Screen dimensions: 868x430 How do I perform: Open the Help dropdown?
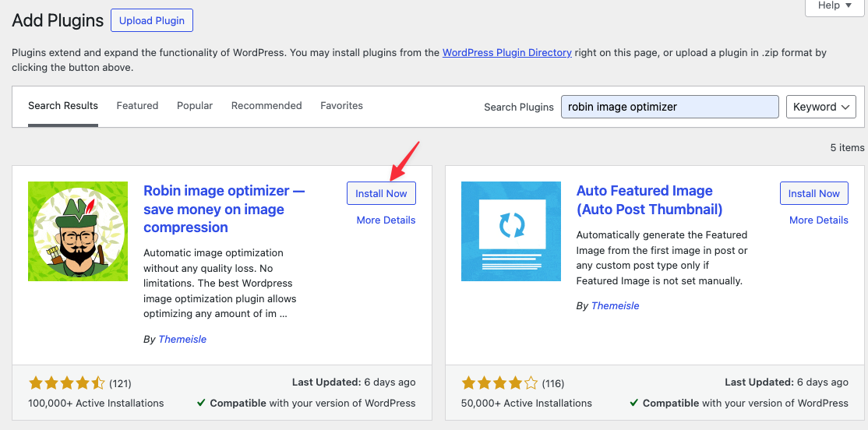835,6
